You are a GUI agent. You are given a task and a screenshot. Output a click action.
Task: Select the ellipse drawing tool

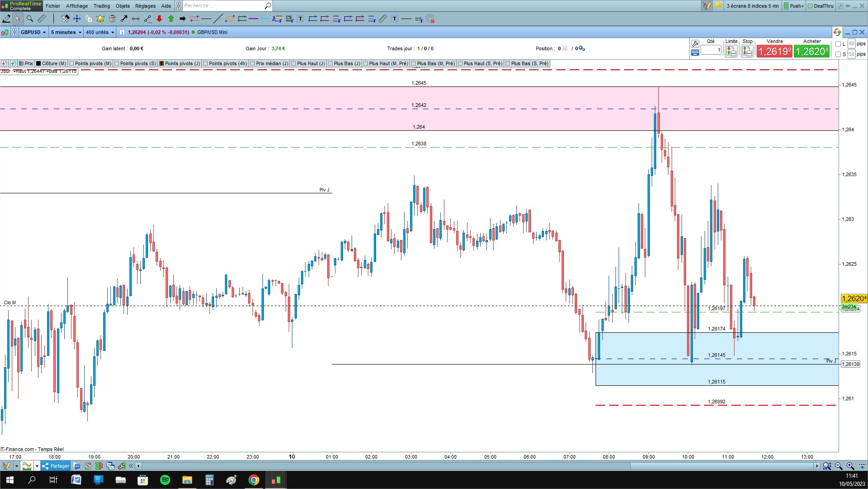(230, 19)
